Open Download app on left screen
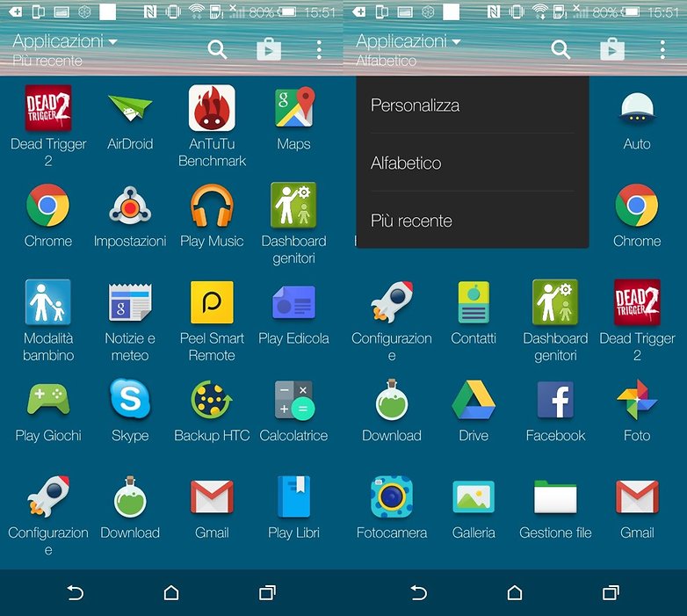 pyautogui.click(x=130, y=496)
